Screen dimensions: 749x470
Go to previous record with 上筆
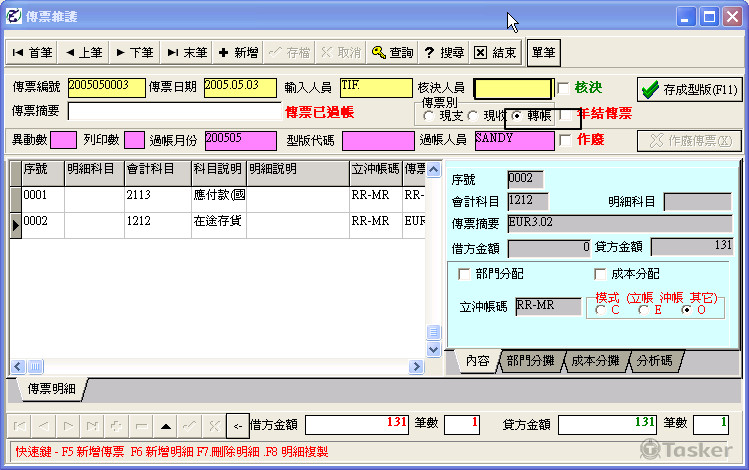click(x=84, y=53)
